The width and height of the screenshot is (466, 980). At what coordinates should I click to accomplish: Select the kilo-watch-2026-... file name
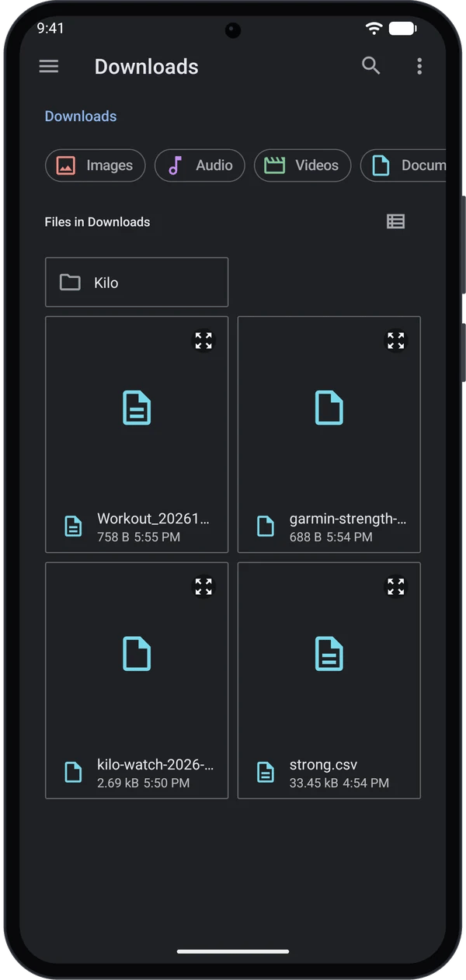coord(155,765)
